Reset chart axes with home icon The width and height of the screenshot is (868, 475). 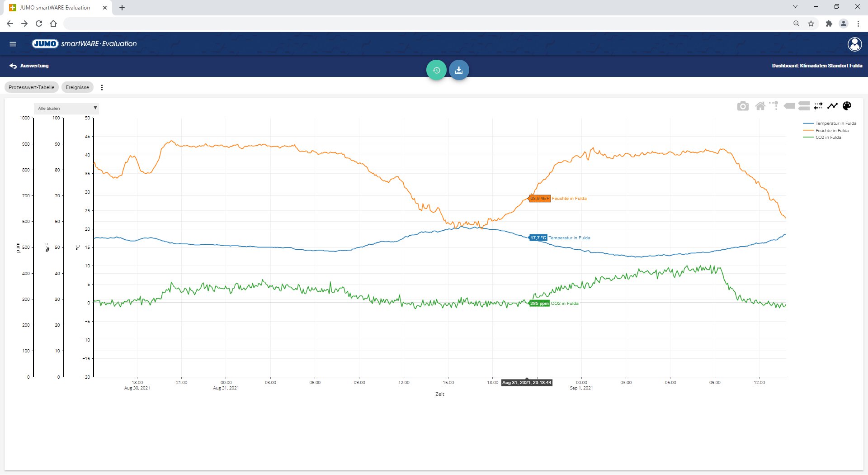(760, 106)
